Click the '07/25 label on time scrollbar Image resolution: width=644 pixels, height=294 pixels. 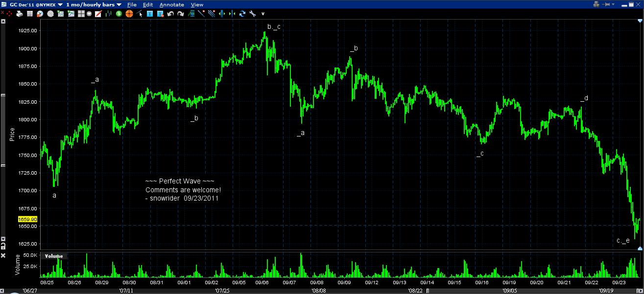pyautogui.click(x=223, y=291)
